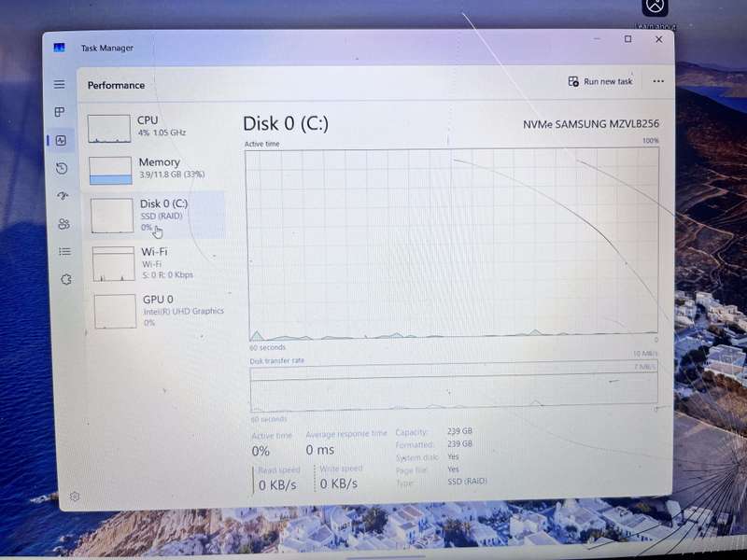Image resolution: width=747 pixels, height=560 pixels.
Task: Click the CPU mini graph thumbnail
Action: (x=109, y=129)
